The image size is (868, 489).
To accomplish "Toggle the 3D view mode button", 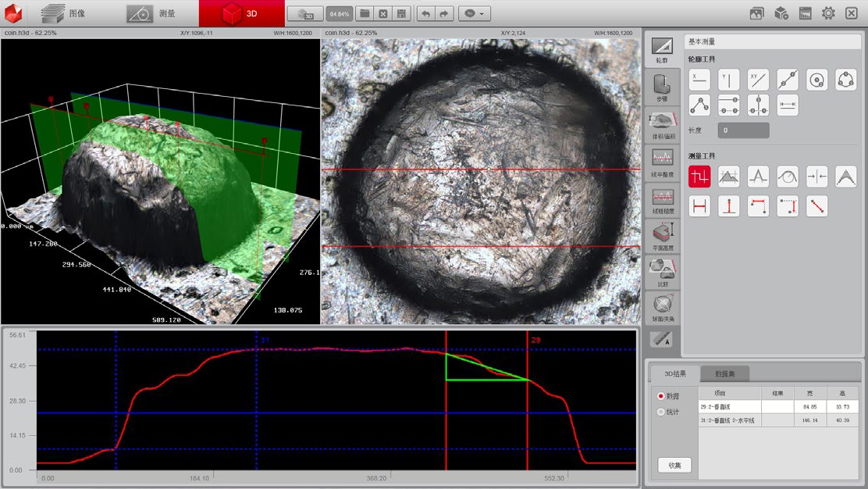I will coord(305,14).
